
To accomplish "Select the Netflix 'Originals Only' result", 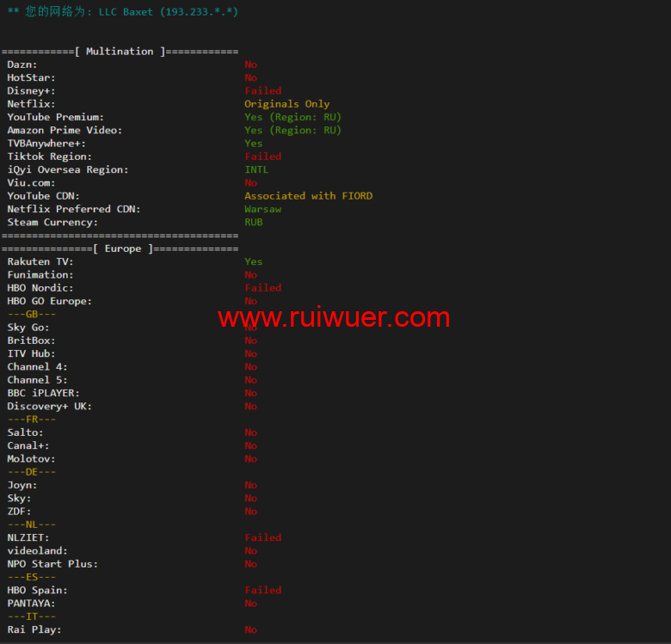I will point(286,104).
